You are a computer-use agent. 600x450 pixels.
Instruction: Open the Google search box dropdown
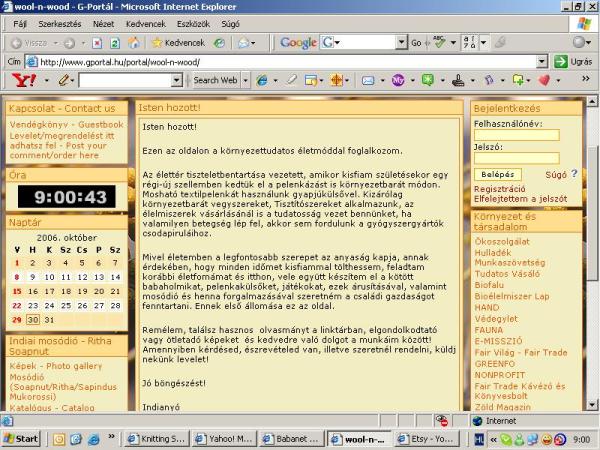[400, 43]
